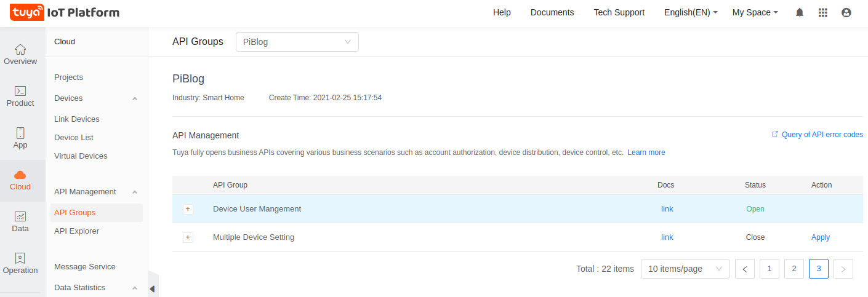Click the notification bell icon
This screenshot has width=868, height=297.
click(x=800, y=12)
